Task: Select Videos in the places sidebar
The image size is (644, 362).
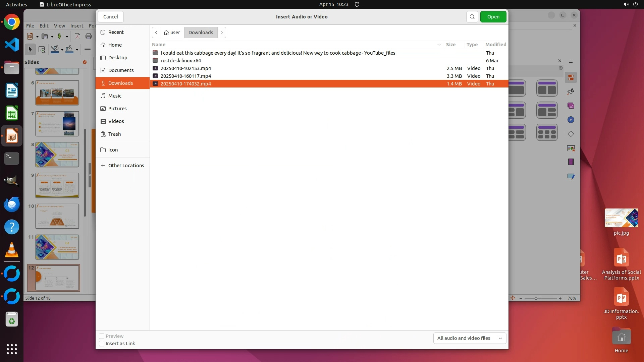Action: click(116, 121)
